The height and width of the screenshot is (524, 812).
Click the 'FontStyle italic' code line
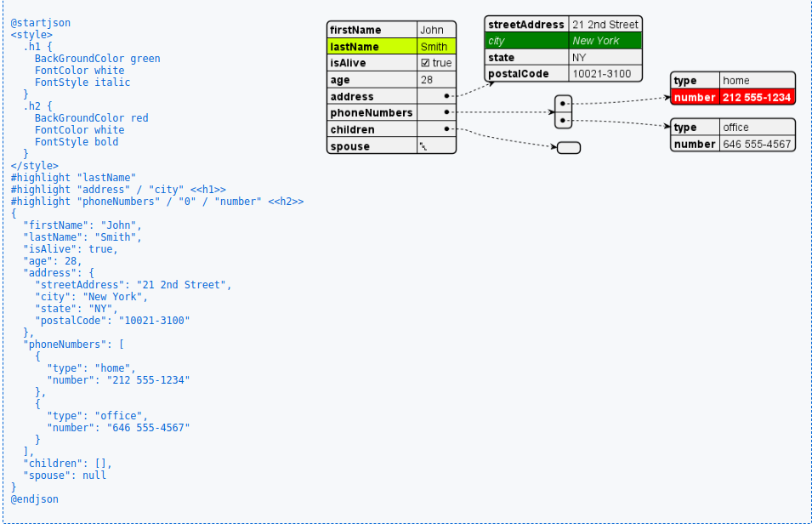coord(82,83)
